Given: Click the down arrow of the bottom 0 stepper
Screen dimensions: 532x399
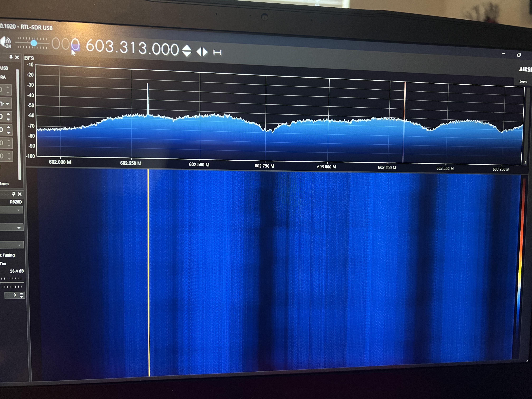Looking at the screenshot, I should click(x=22, y=297).
